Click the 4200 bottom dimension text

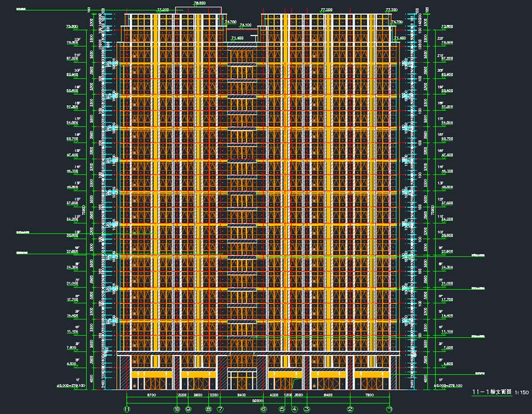pos(274,394)
